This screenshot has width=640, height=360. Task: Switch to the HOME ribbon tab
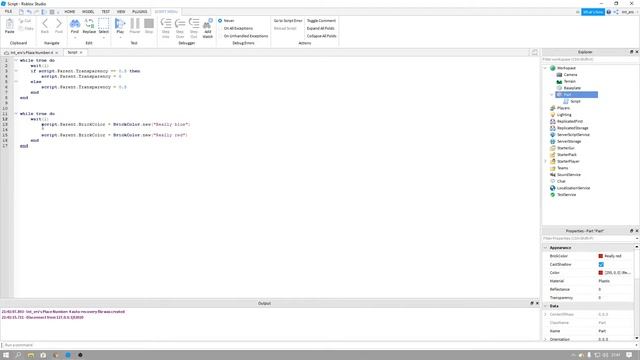coord(69,12)
